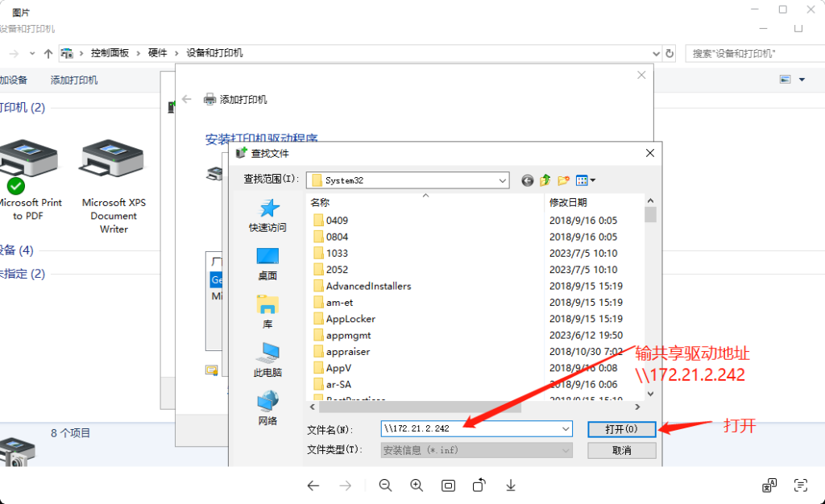Go to previous image with left arrow

click(313, 485)
